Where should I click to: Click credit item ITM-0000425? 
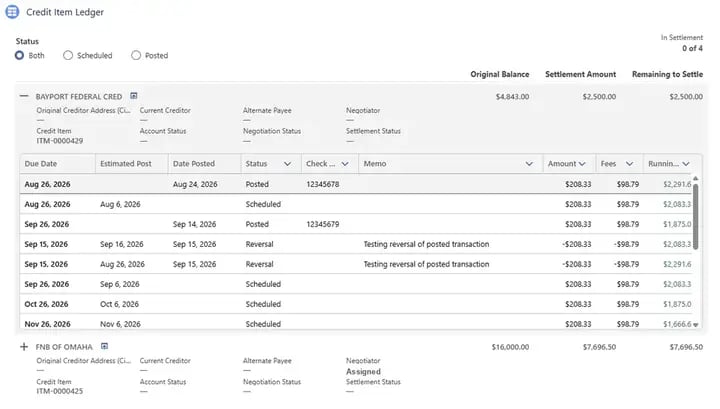coord(60,391)
